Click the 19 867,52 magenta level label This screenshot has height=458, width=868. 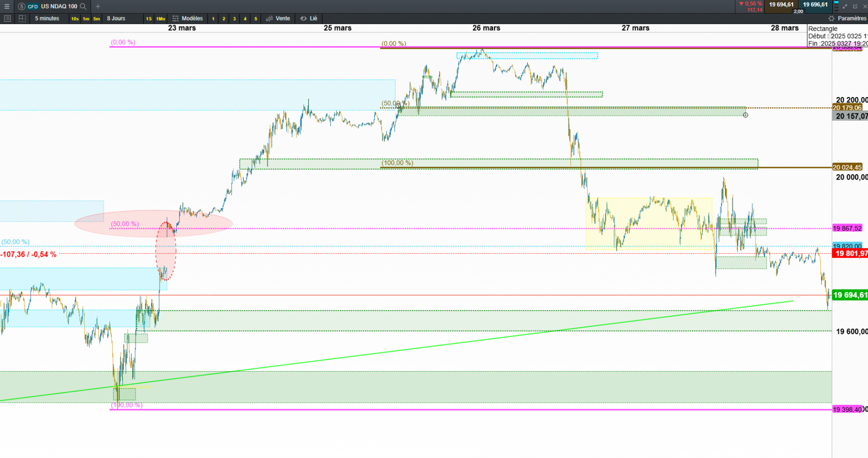tap(847, 228)
